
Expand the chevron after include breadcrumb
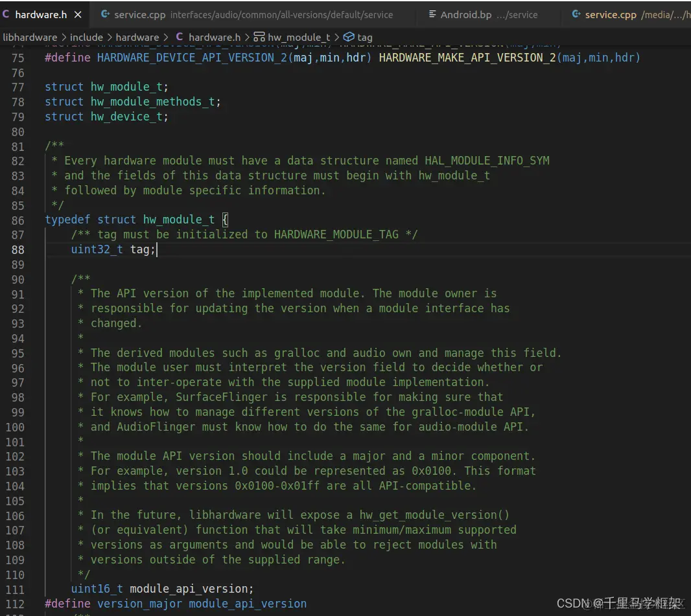110,38
